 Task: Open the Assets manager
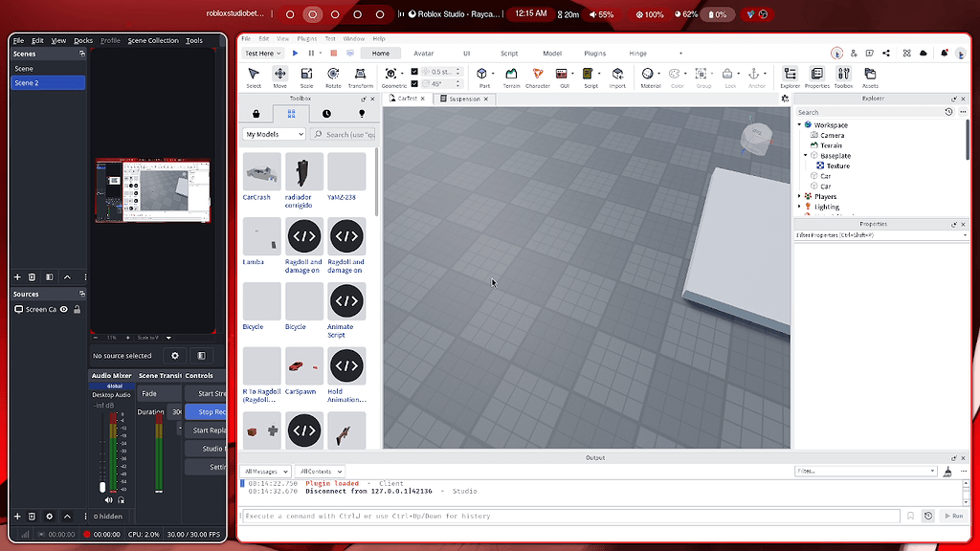(x=870, y=77)
